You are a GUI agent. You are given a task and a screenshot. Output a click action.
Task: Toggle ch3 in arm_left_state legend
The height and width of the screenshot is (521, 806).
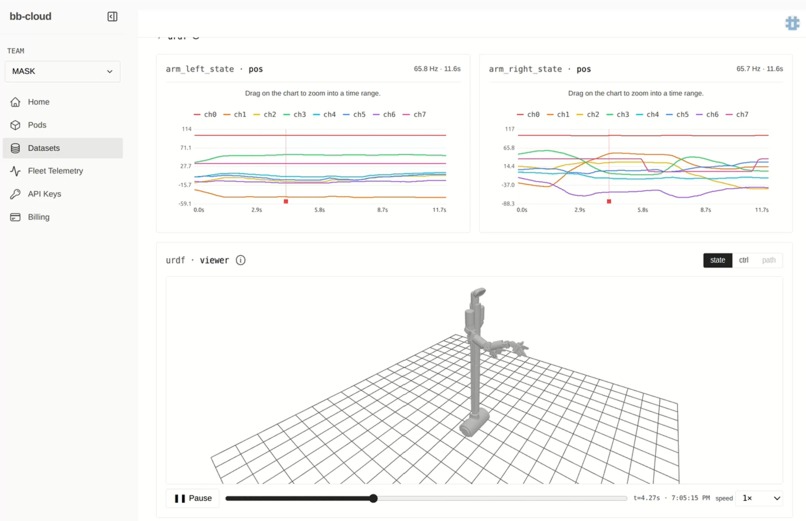[x=295, y=115]
